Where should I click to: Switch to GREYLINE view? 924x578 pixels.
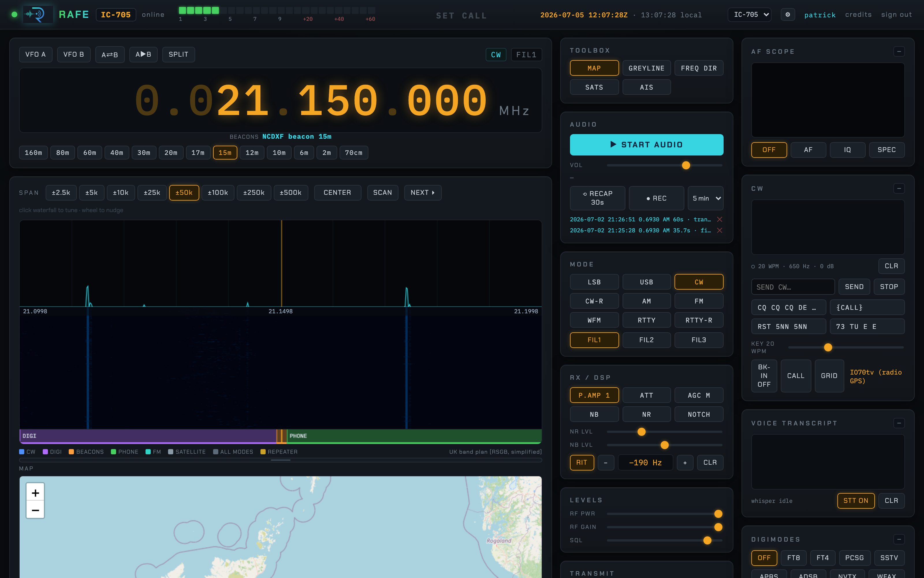(647, 68)
